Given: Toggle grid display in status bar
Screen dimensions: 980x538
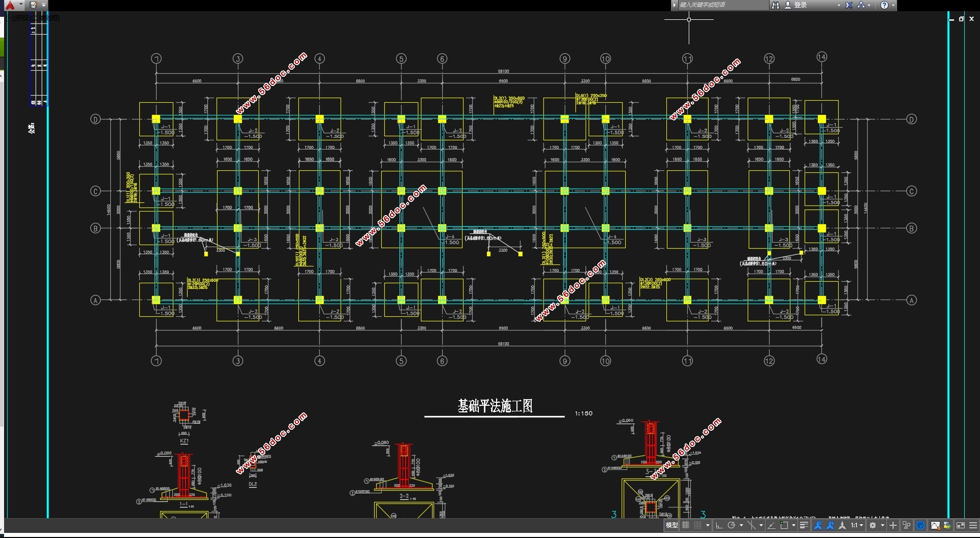Looking at the screenshot, I should 686,525.
